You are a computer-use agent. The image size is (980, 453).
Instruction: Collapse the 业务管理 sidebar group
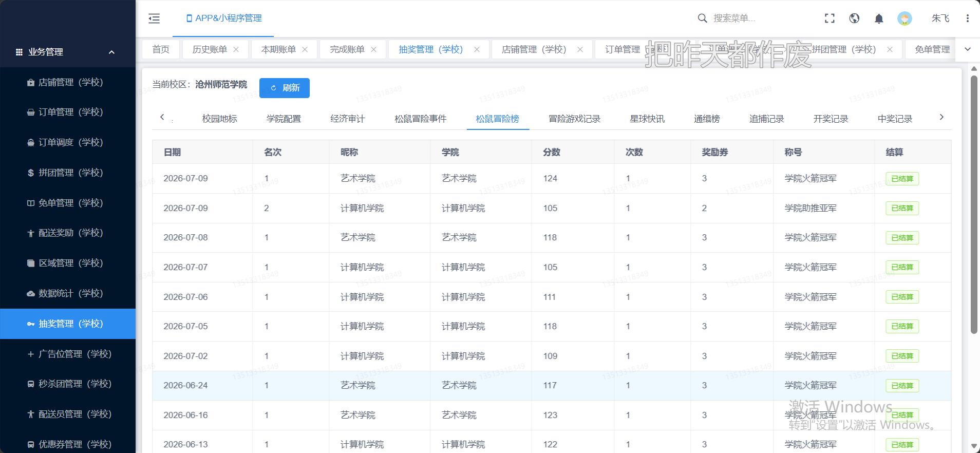tap(111, 52)
